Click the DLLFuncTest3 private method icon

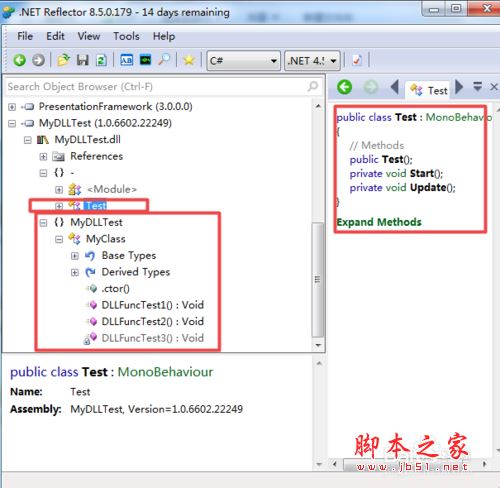pyautogui.click(x=90, y=338)
